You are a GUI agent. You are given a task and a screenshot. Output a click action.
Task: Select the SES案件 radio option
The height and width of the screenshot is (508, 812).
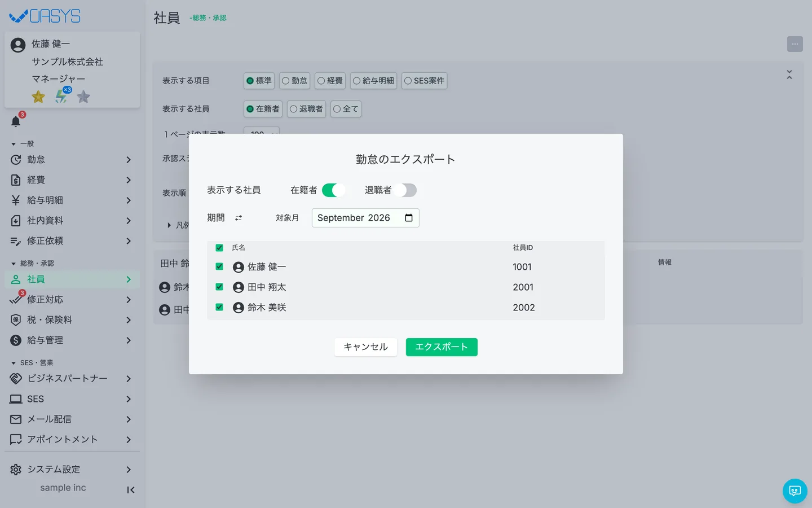(424, 81)
